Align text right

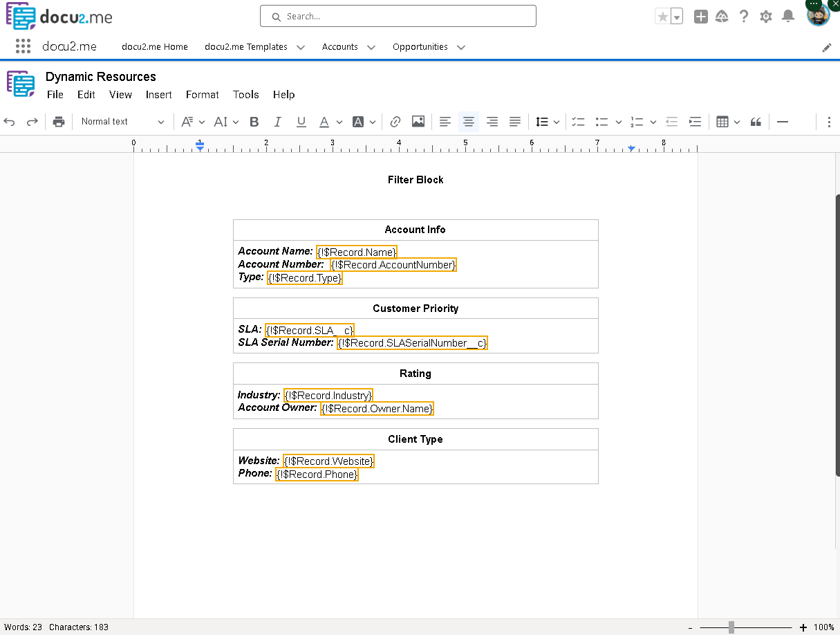[492, 122]
